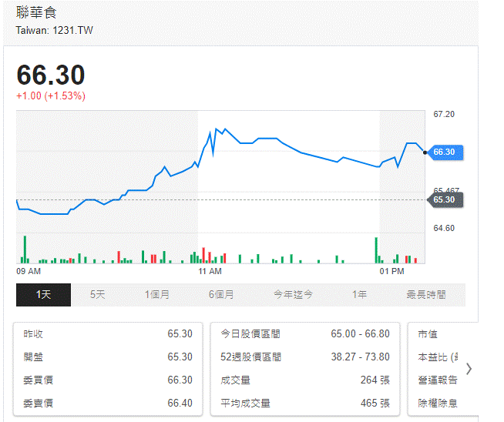Click the red +1.00 (+1.53%) change text
Viewport: 504px width, 422px height.
[51, 96]
